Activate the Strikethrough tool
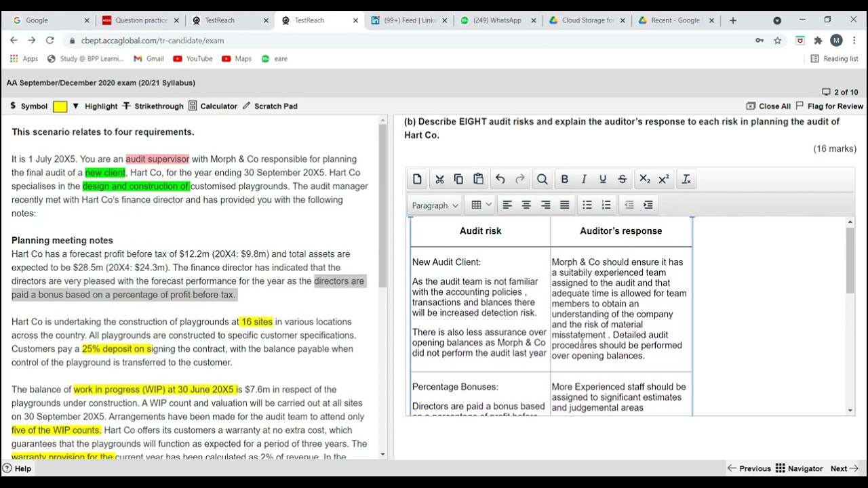 153,106
